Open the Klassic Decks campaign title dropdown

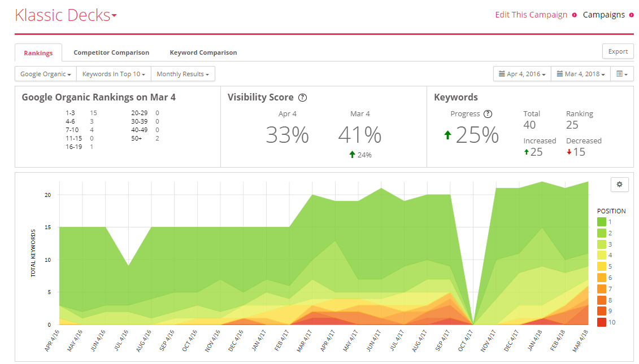[66, 15]
